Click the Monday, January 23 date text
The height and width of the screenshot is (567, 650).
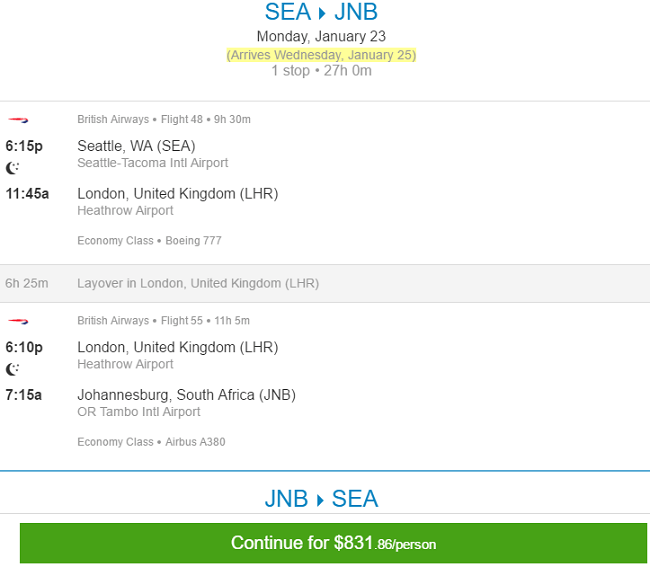click(321, 36)
